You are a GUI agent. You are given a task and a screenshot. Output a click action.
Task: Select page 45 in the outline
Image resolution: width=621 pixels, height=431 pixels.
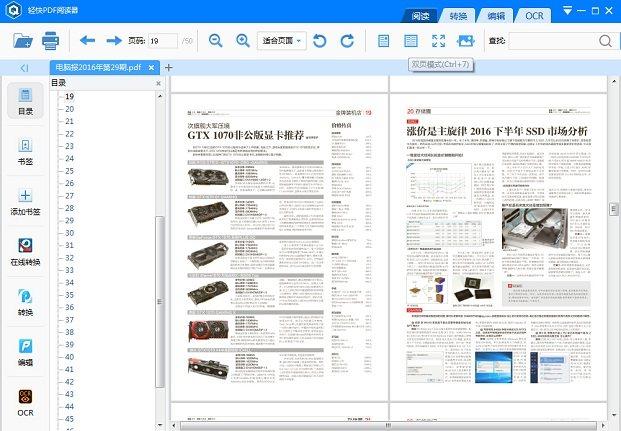tap(70, 419)
